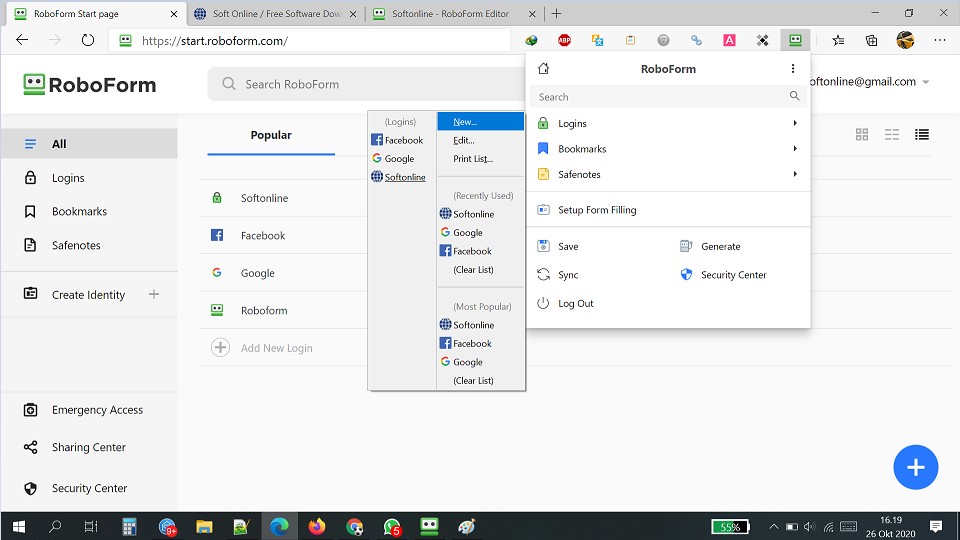960x540 pixels.
Task: Open Security Center shield icon in popup
Action: (x=686, y=275)
